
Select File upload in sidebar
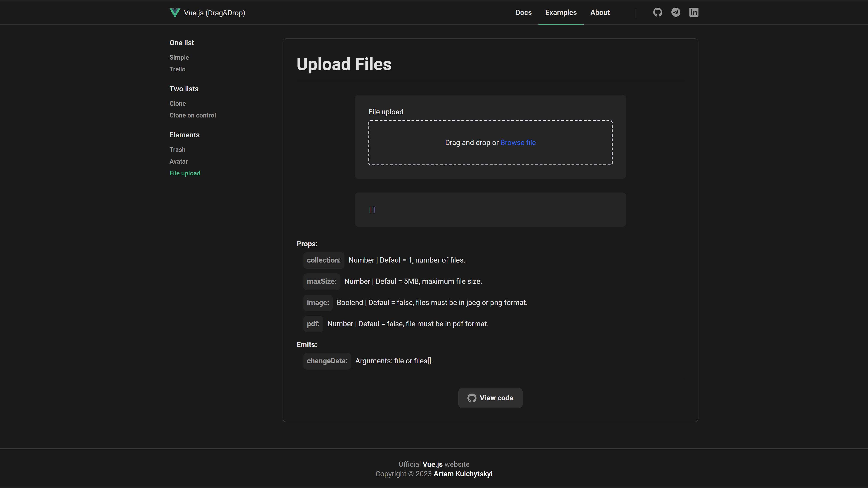point(185,174)
